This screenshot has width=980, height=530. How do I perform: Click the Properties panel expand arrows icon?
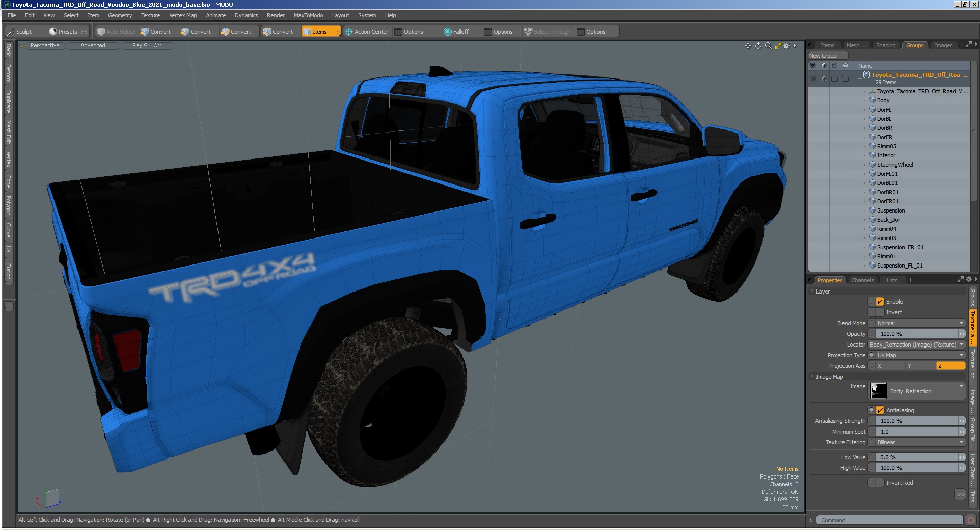tap(960, 279)
